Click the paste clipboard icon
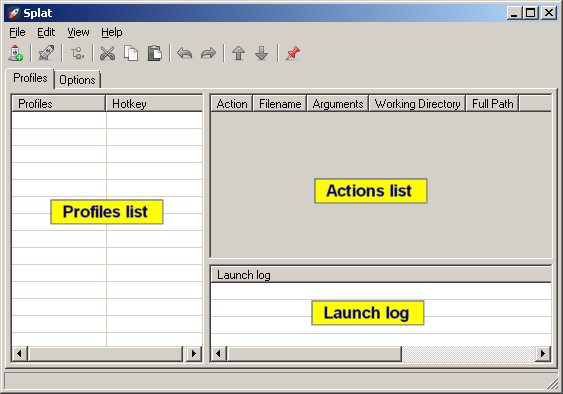This screenshot has width=563, height=394. point(155,53)
